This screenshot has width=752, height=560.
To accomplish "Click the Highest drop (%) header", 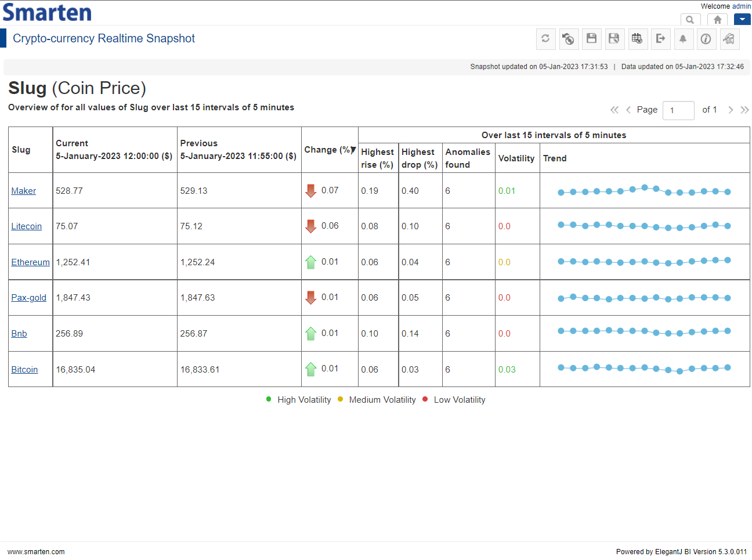I will [420, 158].
